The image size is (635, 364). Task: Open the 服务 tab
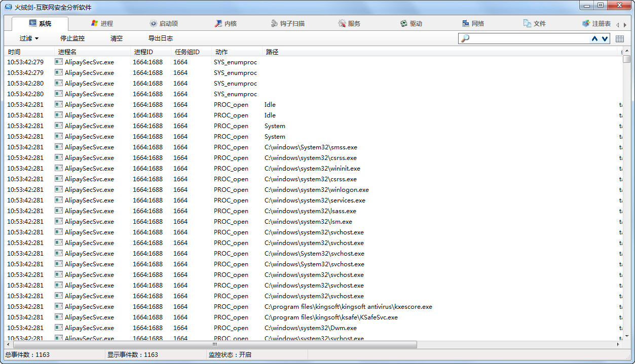coord(349,23)
